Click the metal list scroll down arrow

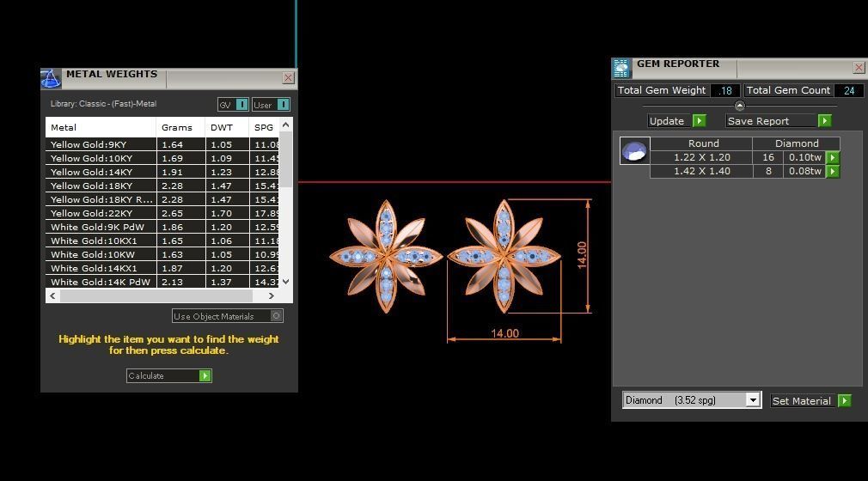(285, 281)
